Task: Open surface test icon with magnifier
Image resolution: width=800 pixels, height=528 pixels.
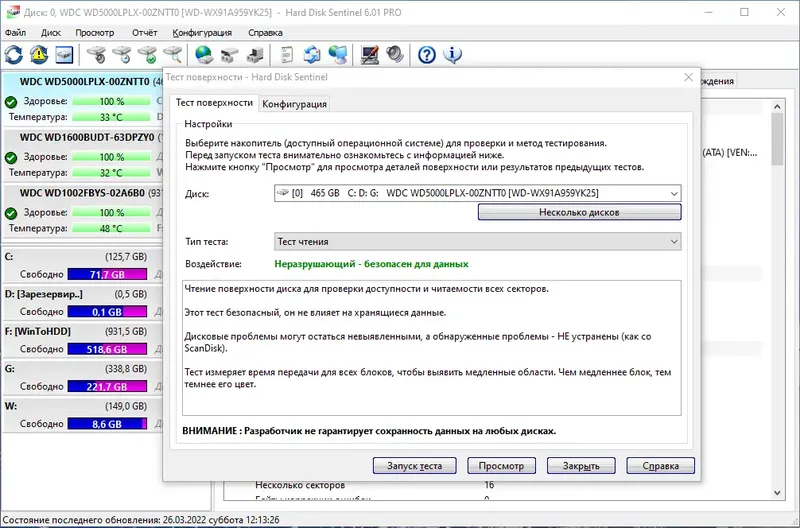Action: click(173, 55)
